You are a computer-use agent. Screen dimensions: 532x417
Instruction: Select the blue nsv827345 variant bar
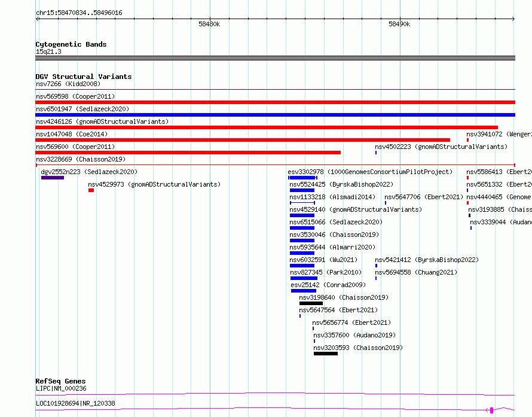point(304,278)
